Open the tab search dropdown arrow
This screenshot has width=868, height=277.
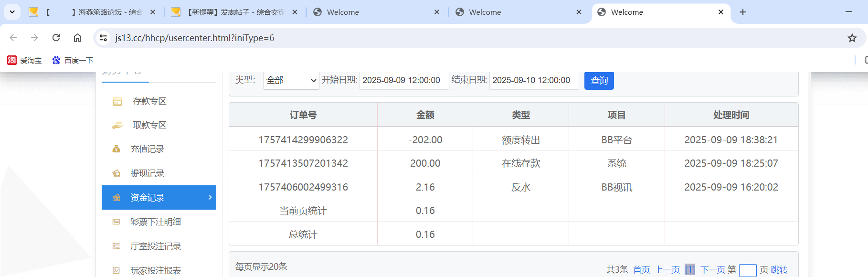(x=12, y=12)
